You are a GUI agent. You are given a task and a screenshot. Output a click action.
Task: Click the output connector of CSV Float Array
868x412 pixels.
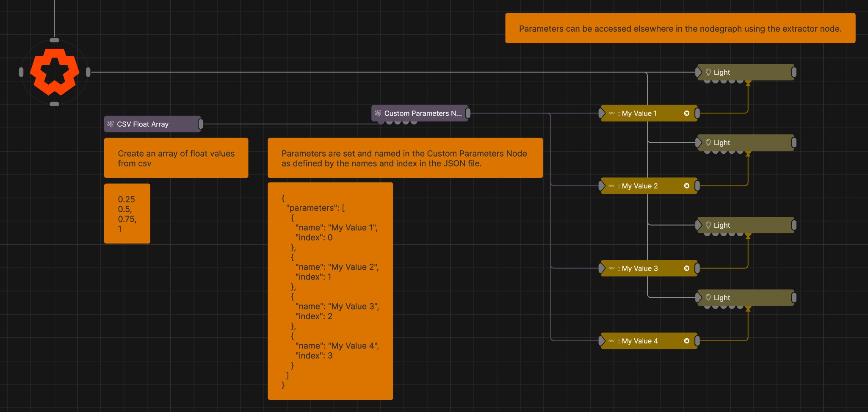click(201, 124)
